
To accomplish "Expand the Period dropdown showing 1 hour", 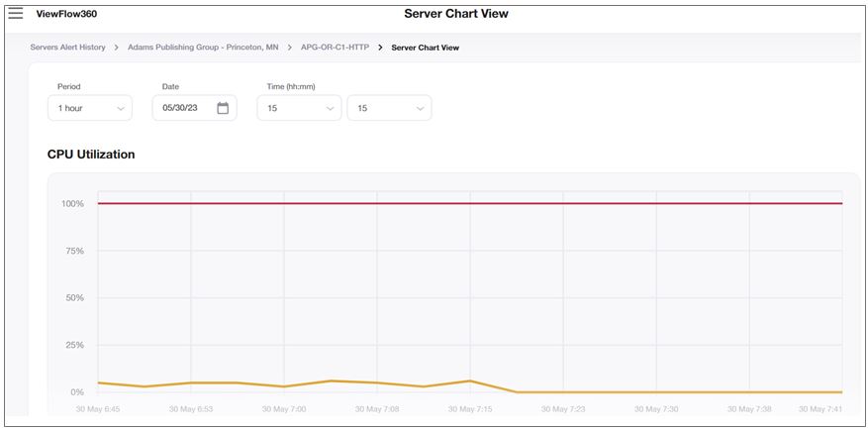I will [x=89, y=108].
